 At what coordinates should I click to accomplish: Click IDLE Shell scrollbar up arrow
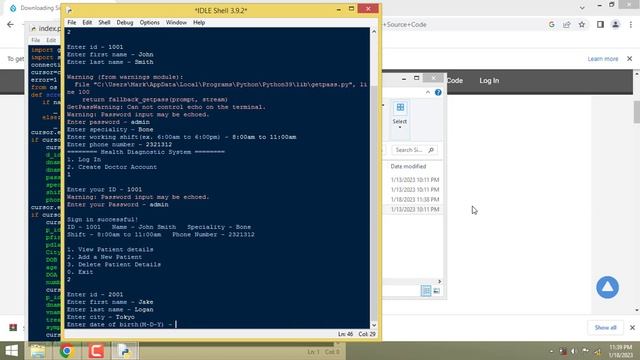[374, 31]
